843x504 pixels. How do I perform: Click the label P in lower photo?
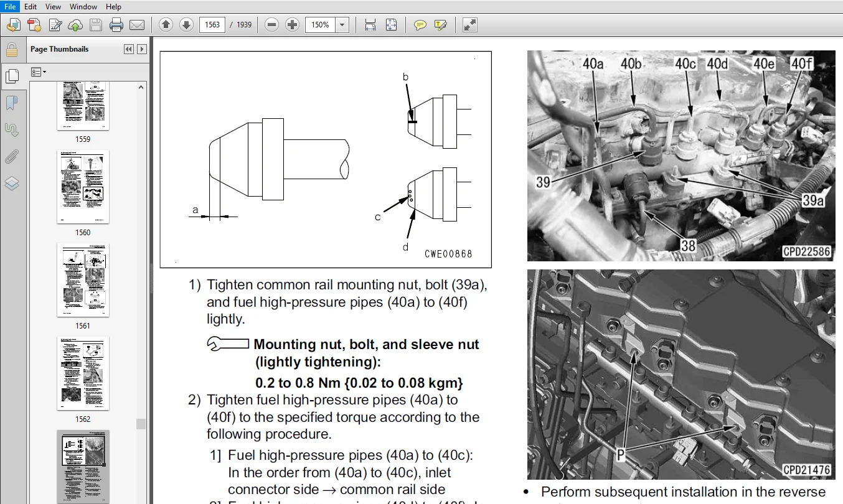pos(621,455)
